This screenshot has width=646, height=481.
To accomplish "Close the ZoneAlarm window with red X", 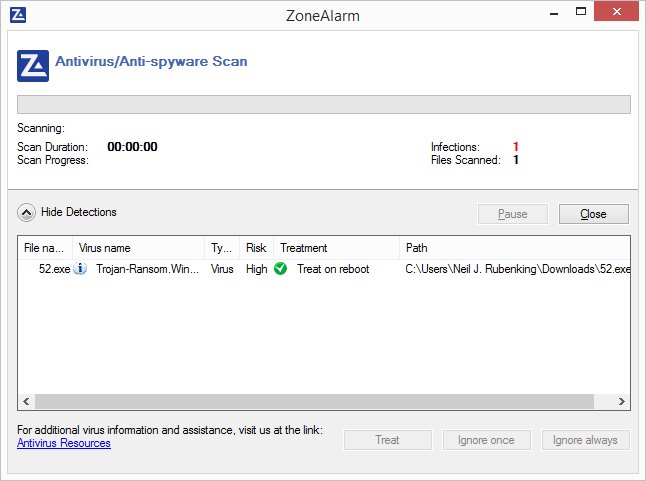I will click(616, 12).
